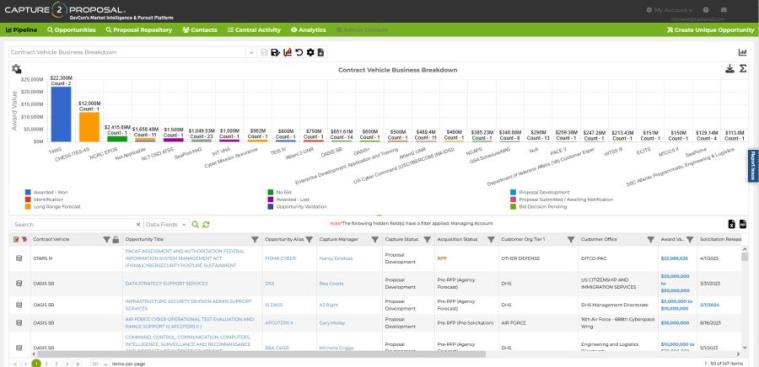The height and width of the screenshot is (367, 759).
Task: Open filter for Contract Vehicle column
Action: [x=107, y=240]
